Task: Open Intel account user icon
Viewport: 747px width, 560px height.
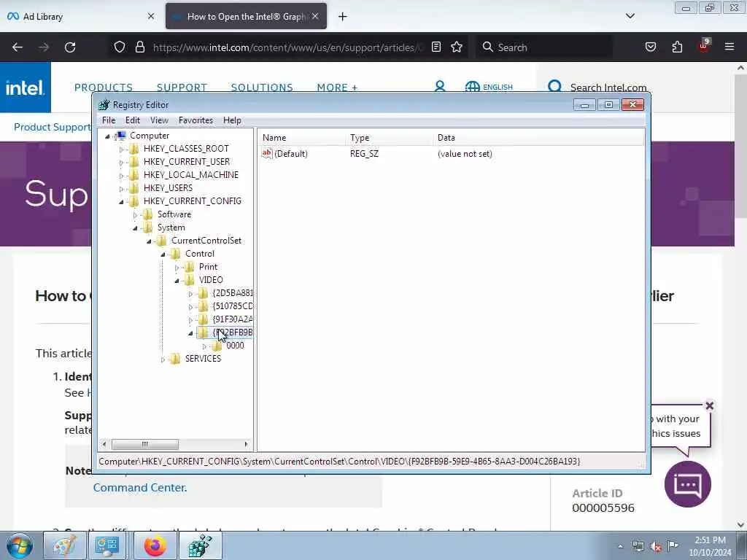Action: pyautogui.click(x=440, y=87)
